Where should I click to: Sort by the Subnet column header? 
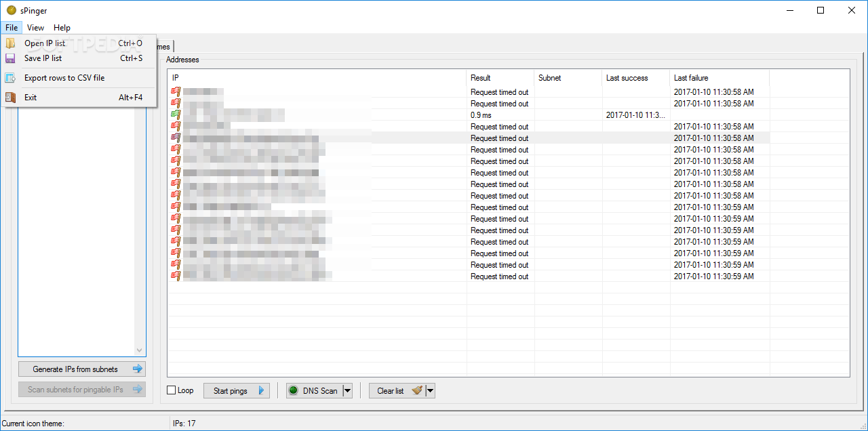568,78
